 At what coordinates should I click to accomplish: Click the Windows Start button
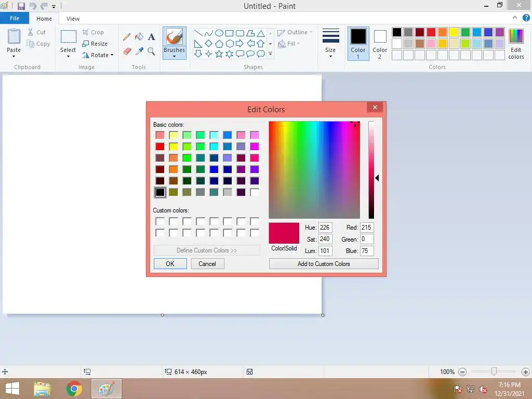[x=12, y=389]
